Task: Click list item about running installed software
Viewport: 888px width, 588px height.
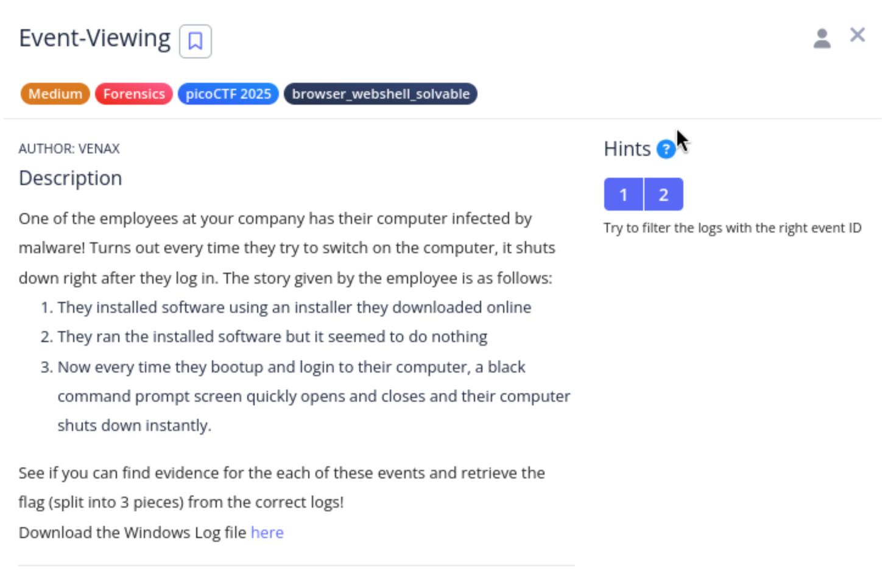Action: click(272, 337)
